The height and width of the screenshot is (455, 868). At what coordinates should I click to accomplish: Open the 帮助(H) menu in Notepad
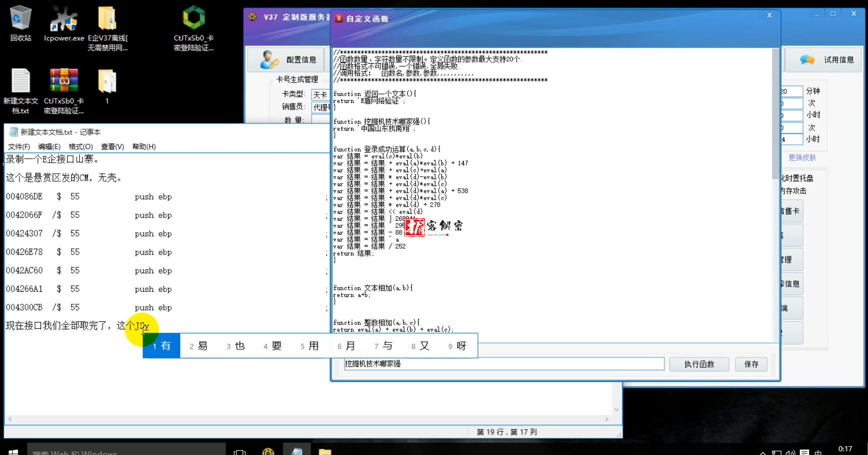[x=144, y=147]
